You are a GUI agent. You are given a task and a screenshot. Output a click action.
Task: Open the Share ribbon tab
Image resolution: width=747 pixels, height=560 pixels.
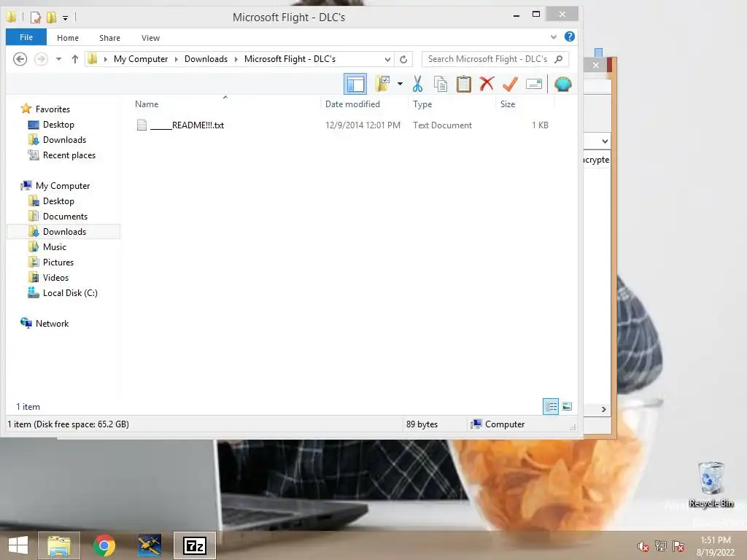coord(109,38)
